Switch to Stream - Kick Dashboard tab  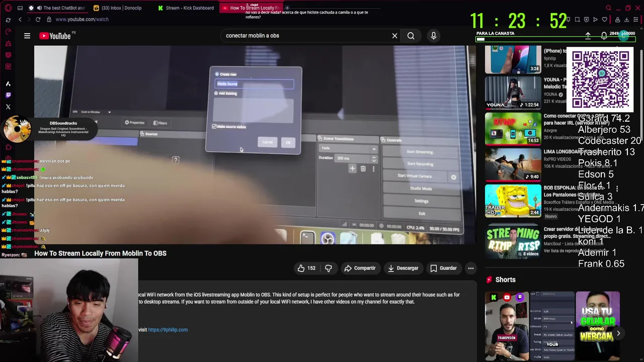pyautogui.click(x=186, y=8)
